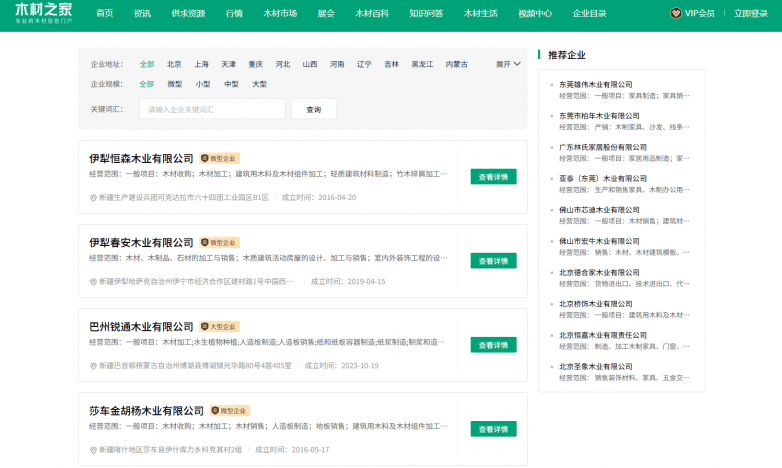
Task: Open the 伊犁恒森木业有限公司 title link
Action: [x=141, y=158]
